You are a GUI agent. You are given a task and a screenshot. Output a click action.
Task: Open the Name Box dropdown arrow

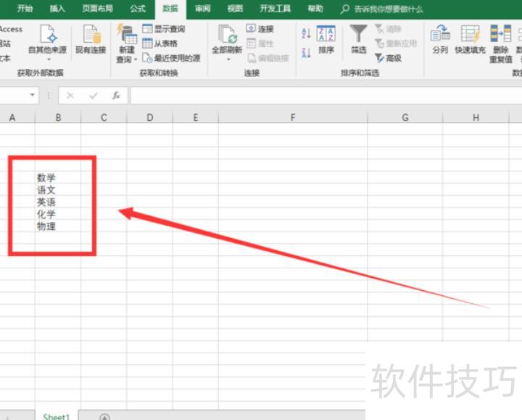[33, 95]
